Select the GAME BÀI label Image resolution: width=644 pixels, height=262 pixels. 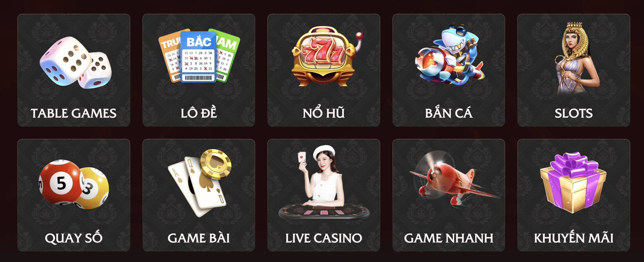[199, 237]
